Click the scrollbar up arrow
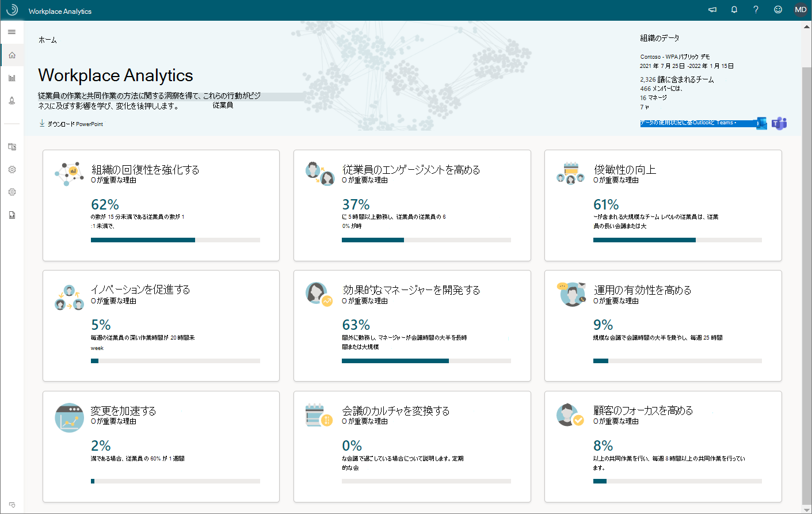The image size is (812, 514). tap(807, 26)
